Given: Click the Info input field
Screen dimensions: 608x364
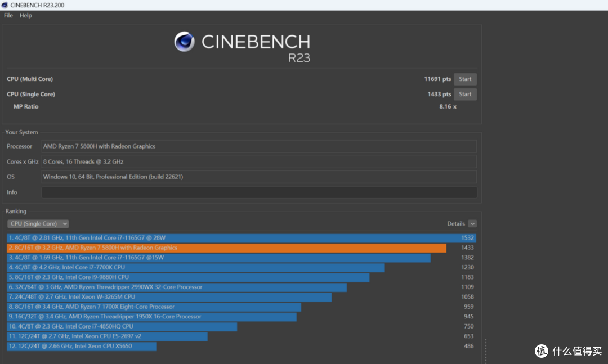Looking at the screenshot, I should [259, 192].
